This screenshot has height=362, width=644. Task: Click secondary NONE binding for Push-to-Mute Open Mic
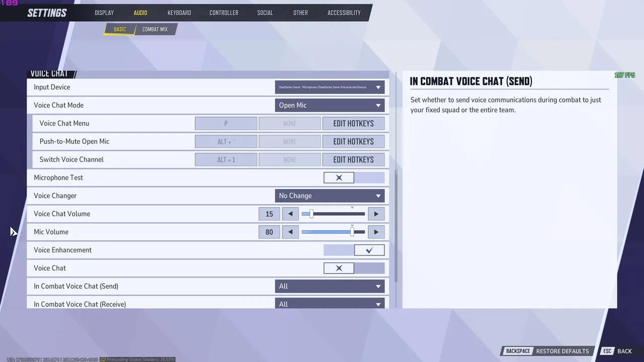pos(290,141)
